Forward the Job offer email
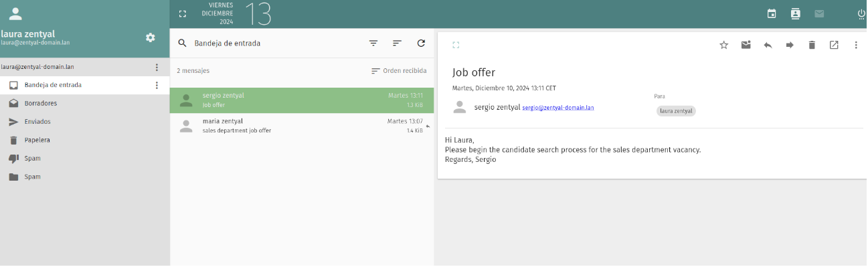 click(790, 45)
